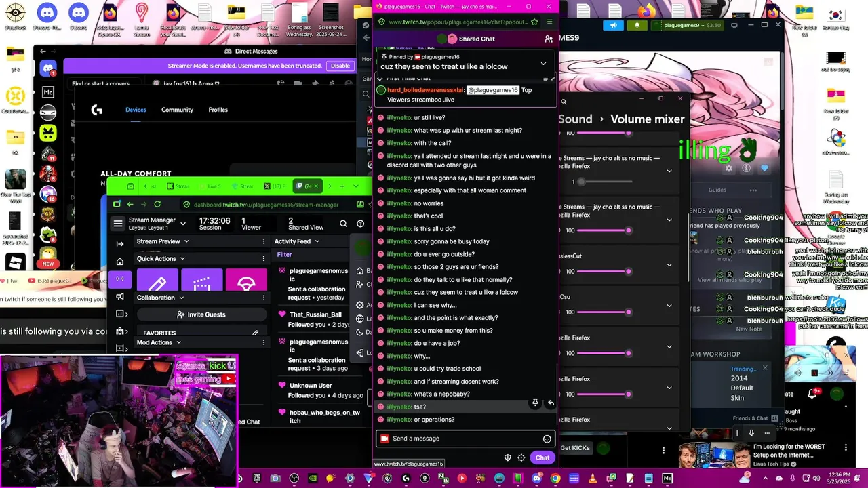Click the pink raid quick action tile
Image resolution: width=868 pixels, height=488 pixels.
[x=246, y=281]
